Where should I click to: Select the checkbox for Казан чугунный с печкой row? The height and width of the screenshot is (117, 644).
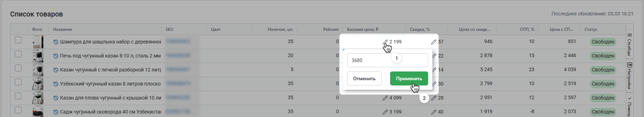(x=18, y=68)
